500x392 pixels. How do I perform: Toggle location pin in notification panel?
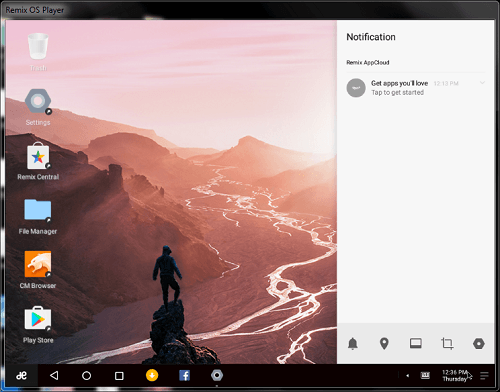pos(384,343)
